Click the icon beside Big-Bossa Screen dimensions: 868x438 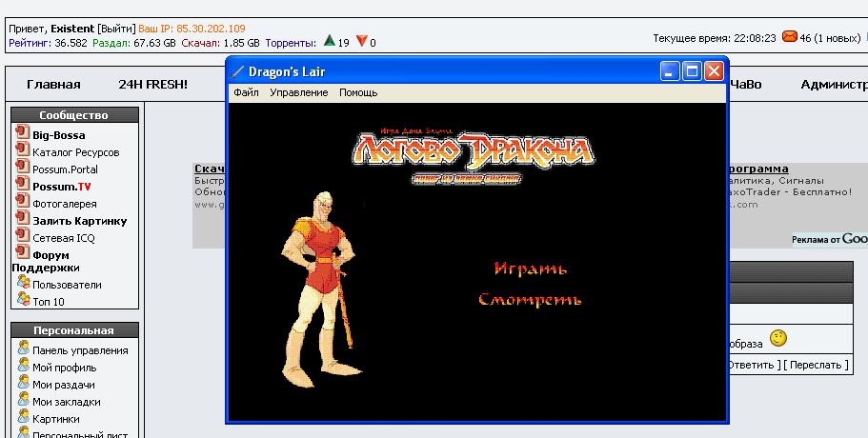[22, 132]
